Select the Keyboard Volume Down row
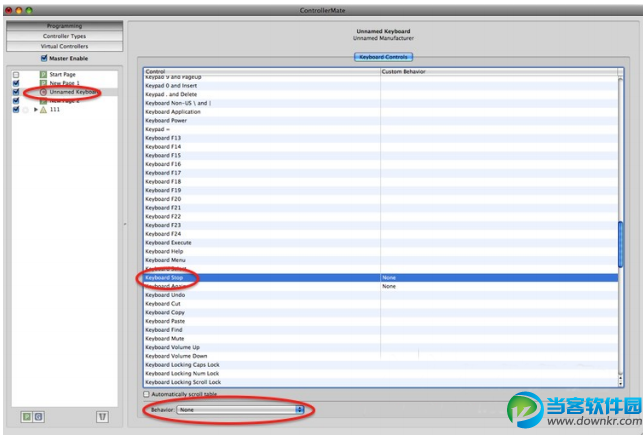Screen dimensions: 643x435 [381, 356]
